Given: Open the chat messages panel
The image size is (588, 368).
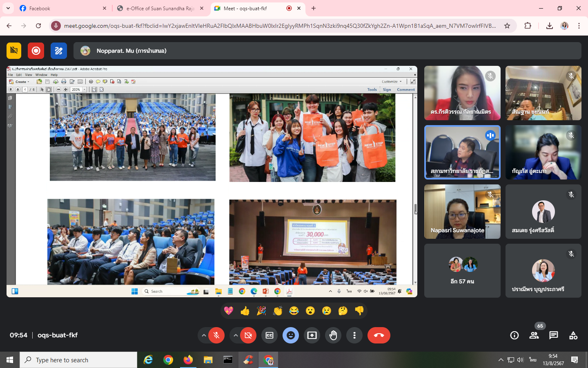Looking at the screenshot, I should coord(554,335).
